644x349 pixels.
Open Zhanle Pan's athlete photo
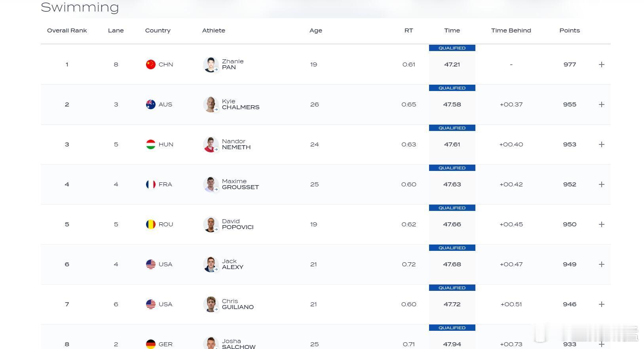(x=211, y=64)
